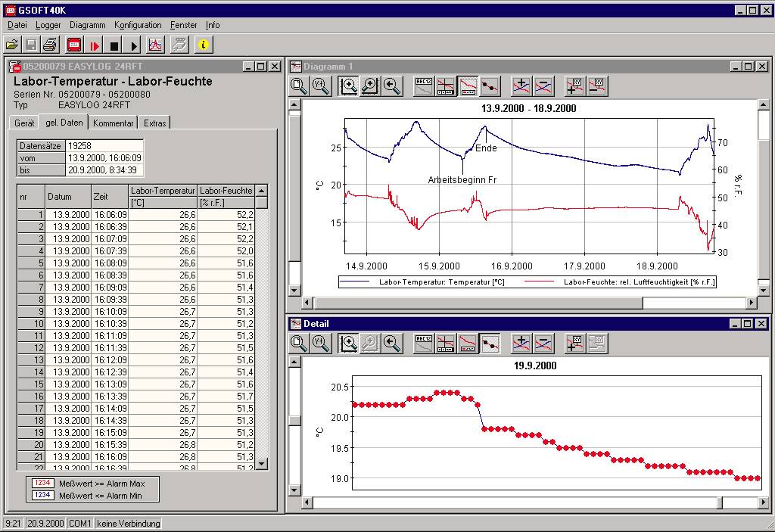The width and height of the screenshot is (775, 532).
Task: Toggle point markers display in the Detail diagram
Action: 489,343
